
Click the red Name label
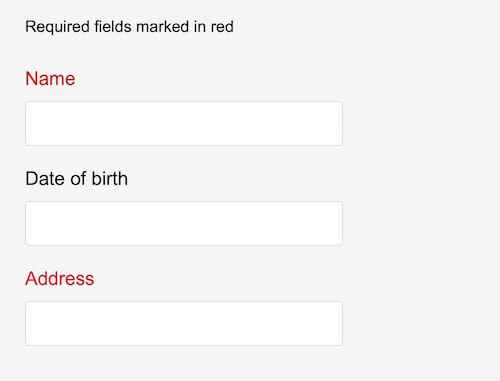50,79
